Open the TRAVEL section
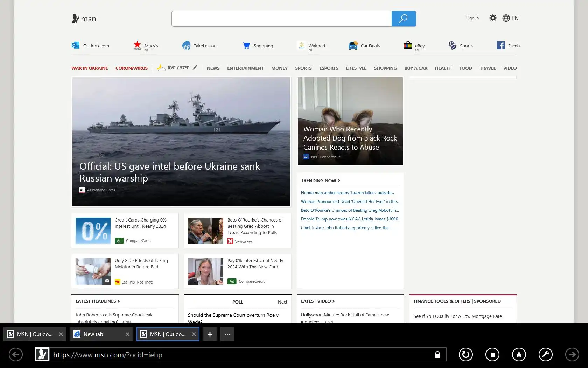Screen dimensions: 588x368 tap(488, 68)
